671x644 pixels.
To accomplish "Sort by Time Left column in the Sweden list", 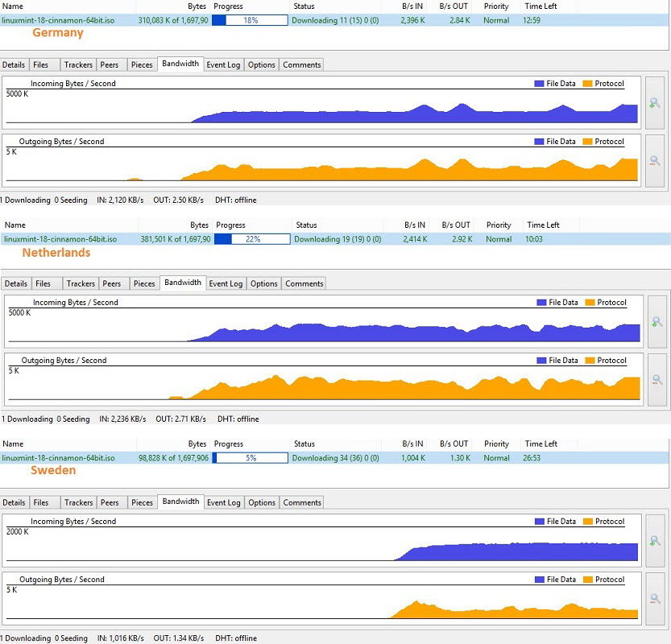I will [x=541, y=444].
